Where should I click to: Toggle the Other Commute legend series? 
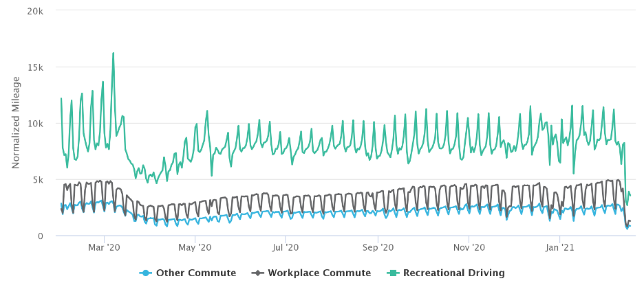[x=188, y=273]
